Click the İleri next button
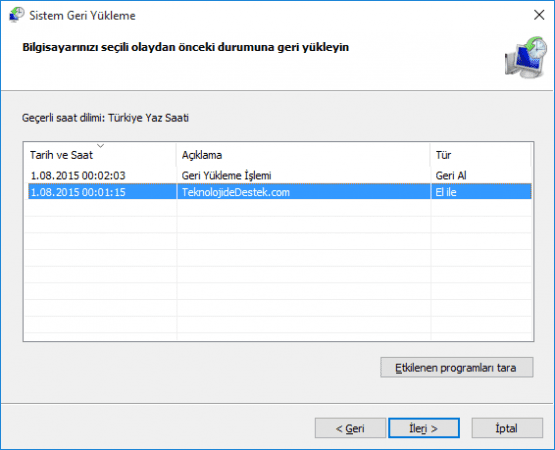Screen dimensions: 555x450 pyautogui.click(x=424, y=428)
